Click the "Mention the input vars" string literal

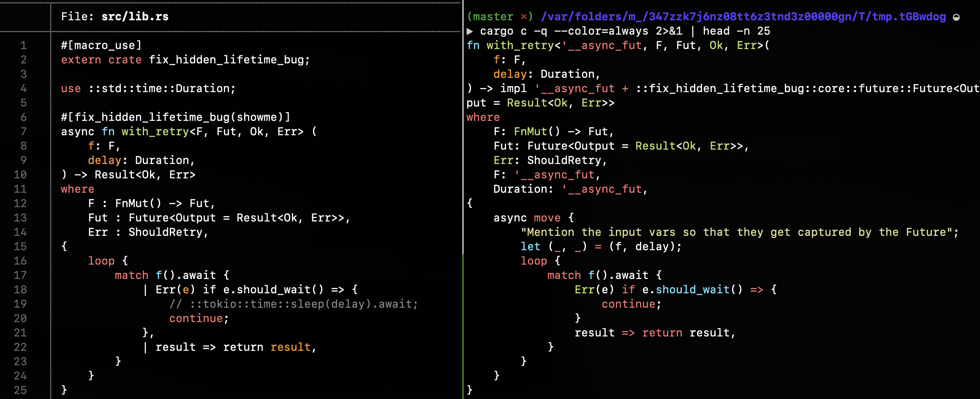pos(736,232)
